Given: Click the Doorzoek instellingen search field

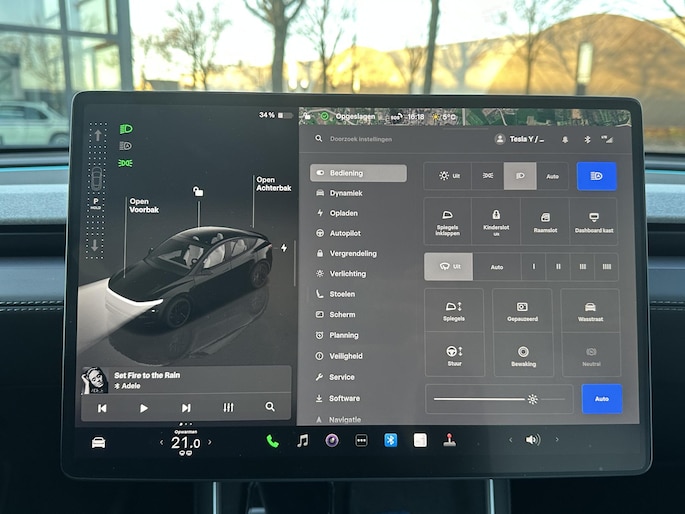Looking at the screenshot, I should click(400, 139).
